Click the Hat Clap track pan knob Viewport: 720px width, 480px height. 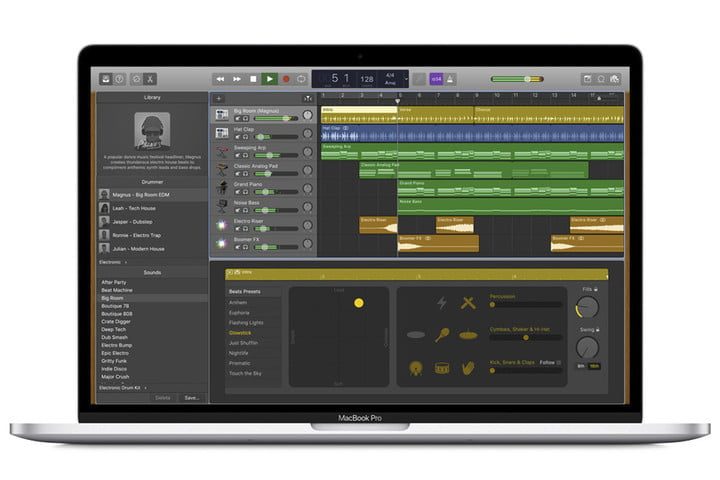point(308,134)
